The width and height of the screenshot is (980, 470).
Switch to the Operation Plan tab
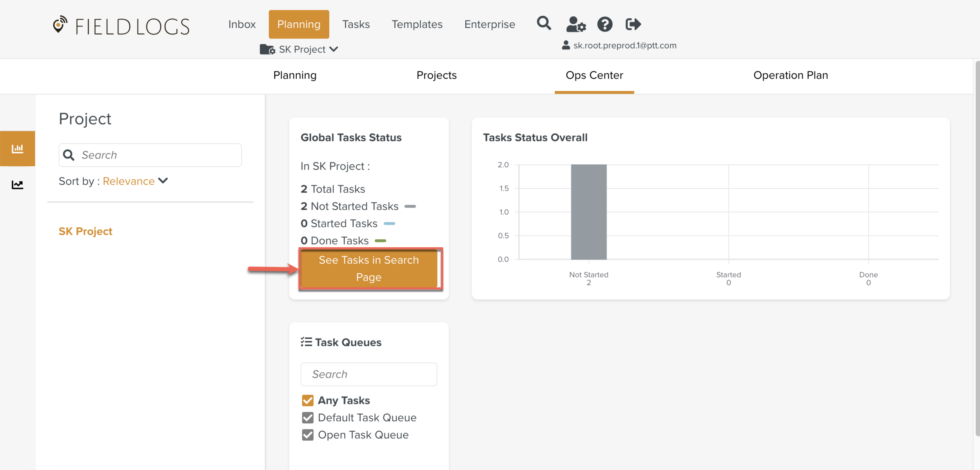(790, 75)
